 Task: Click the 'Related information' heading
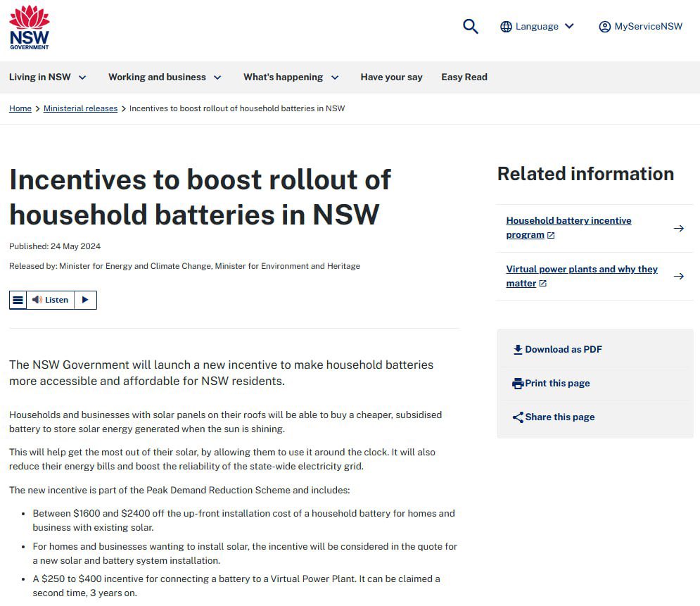coord(585,174)
